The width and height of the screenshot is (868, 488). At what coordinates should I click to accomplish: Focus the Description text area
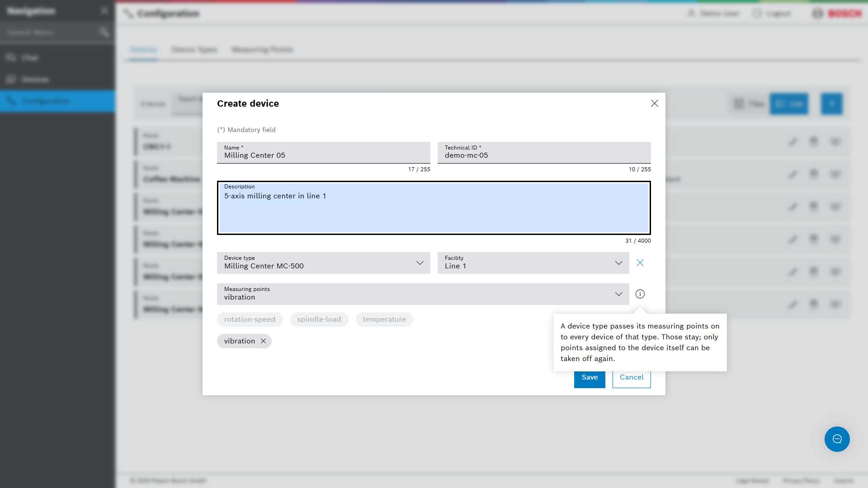(x=434, y=208)
